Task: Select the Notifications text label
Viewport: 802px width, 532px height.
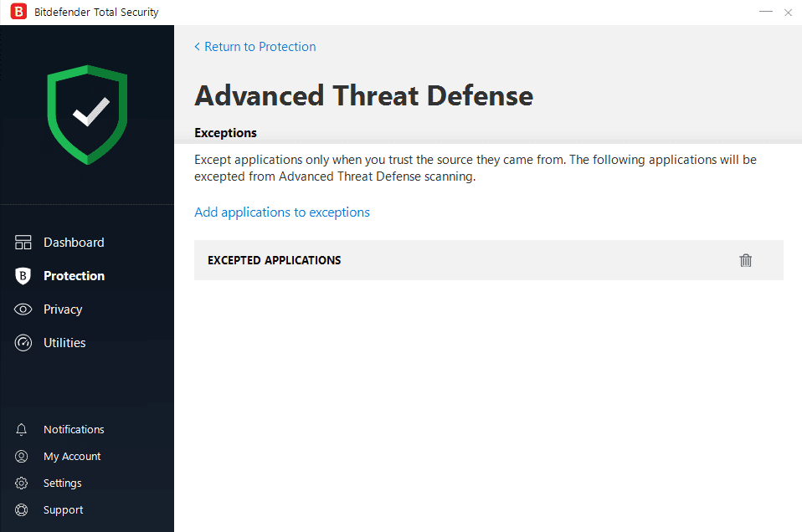Action: click(74, 430)
